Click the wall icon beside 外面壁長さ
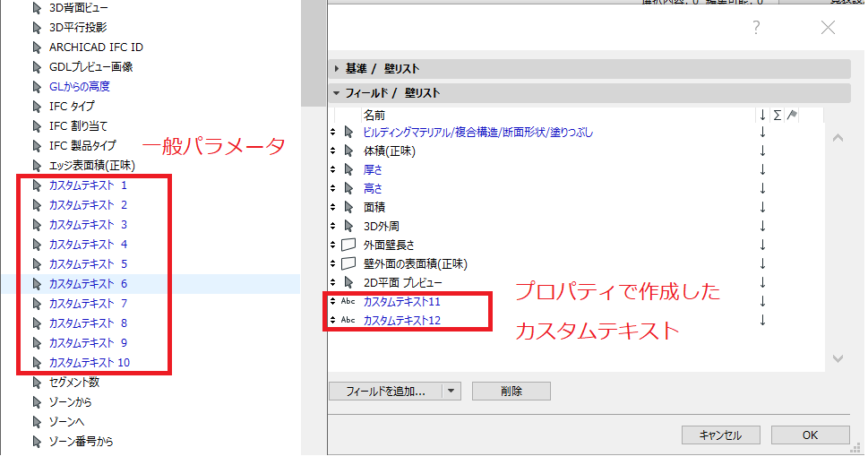This screenshot has height=465, width=868. [348, 245]
